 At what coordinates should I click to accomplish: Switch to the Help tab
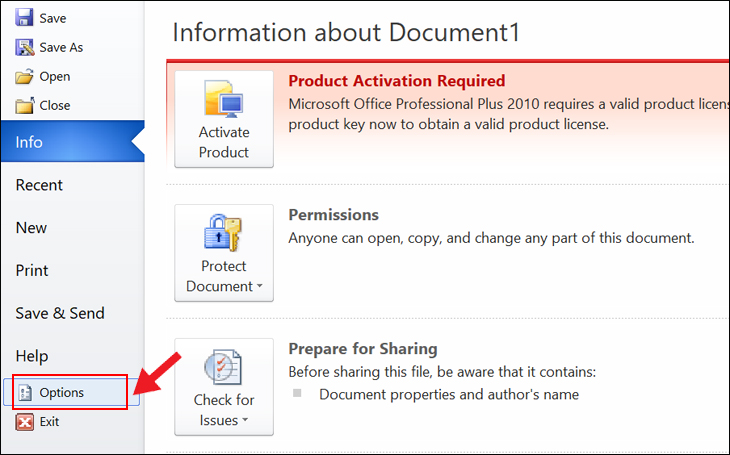(32, 356)
